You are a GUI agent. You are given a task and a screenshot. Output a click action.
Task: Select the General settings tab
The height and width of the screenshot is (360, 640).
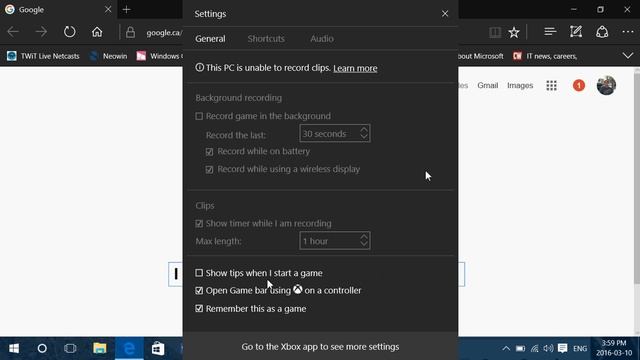[210, 39]
